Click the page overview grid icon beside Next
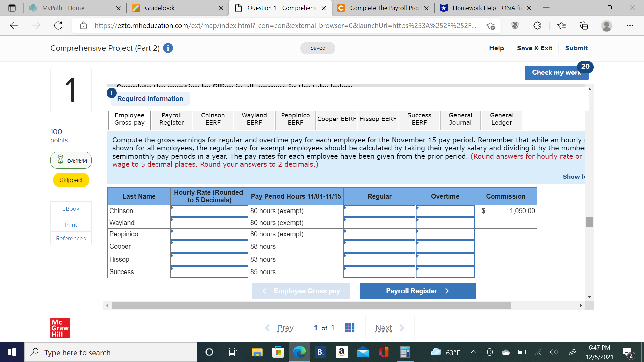Image resolution: width=644 pixels, height=362 pixels. 350,328
